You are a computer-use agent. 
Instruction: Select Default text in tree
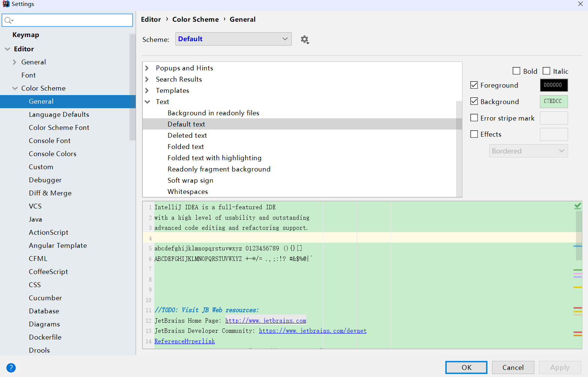point(186,124)
